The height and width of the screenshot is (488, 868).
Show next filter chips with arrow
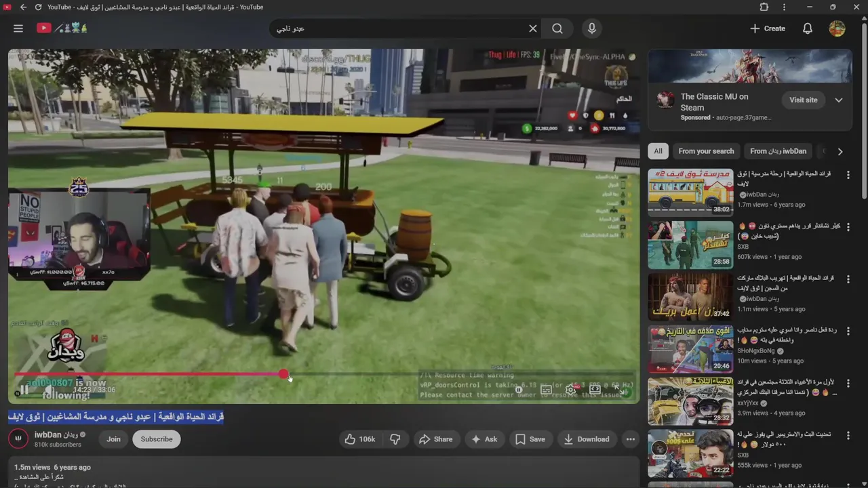point(840,152)
